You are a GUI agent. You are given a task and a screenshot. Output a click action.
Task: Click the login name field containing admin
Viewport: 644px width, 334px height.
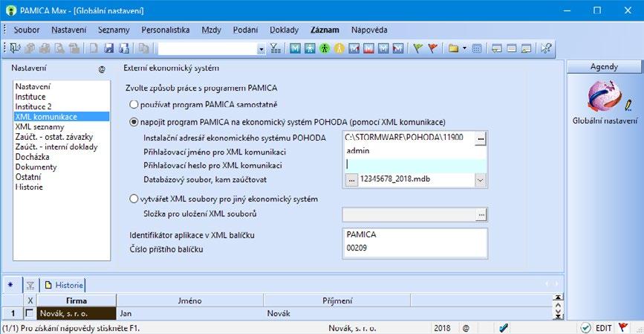pos(414,150)
